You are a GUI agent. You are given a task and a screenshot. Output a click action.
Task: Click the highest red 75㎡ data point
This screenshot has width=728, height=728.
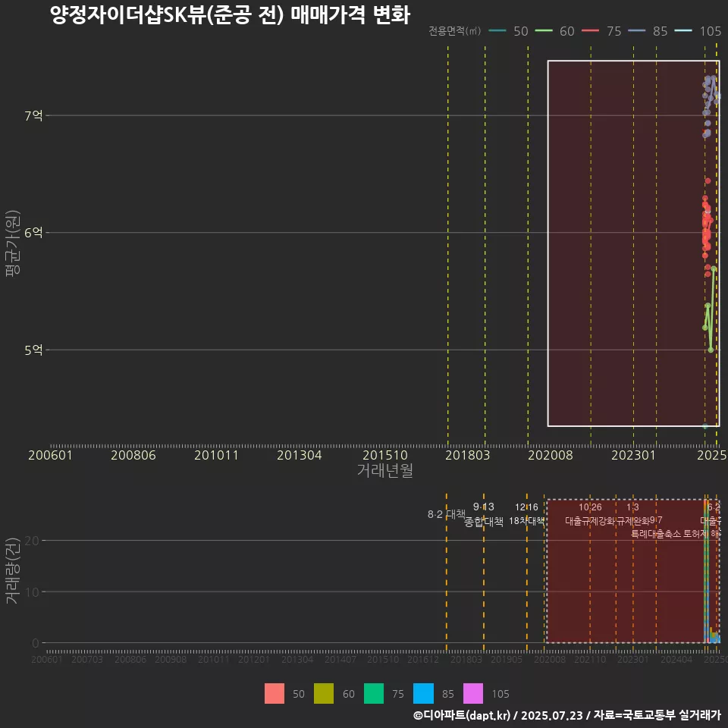pos(708,181)
